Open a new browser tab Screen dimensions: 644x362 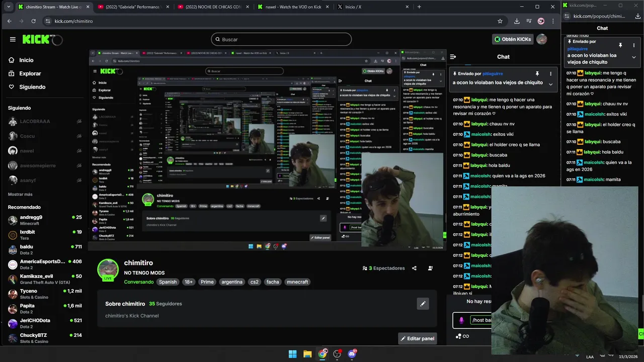coord(419,7)
